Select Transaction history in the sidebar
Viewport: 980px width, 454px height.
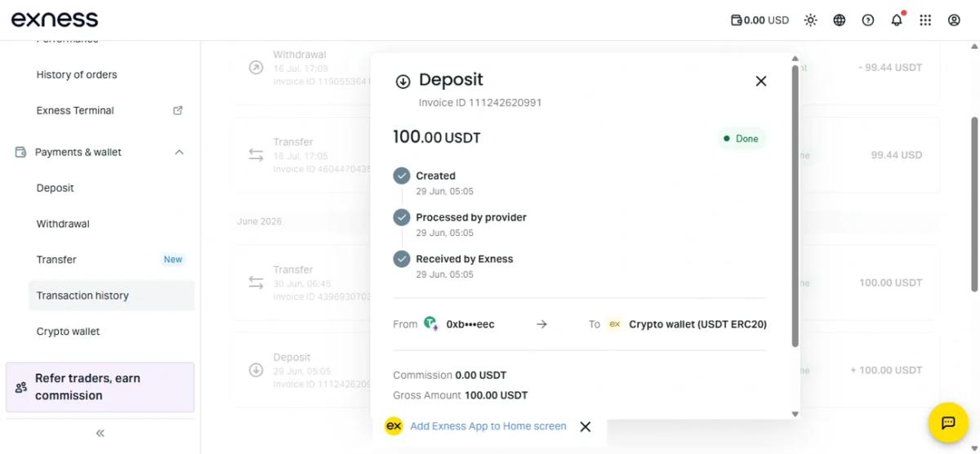click(x=111, y=296)
